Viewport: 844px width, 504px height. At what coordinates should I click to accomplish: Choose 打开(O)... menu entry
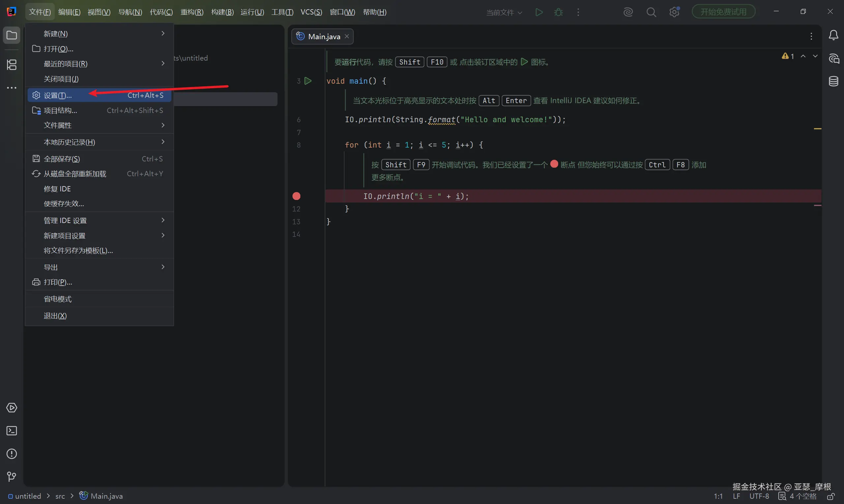(99, 49)
